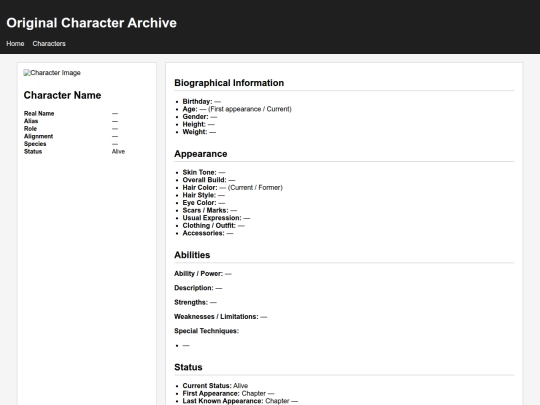Click the Alignment label

[38, 136]
